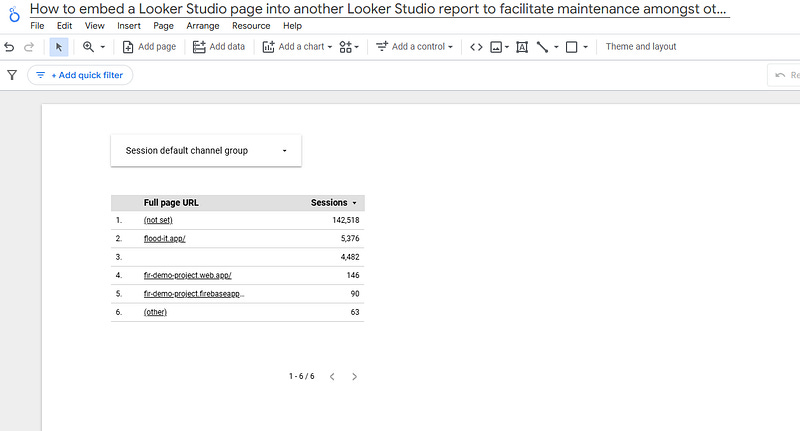Click the (not set) URL row
This screenshot has width=800, height=431.
158,220
